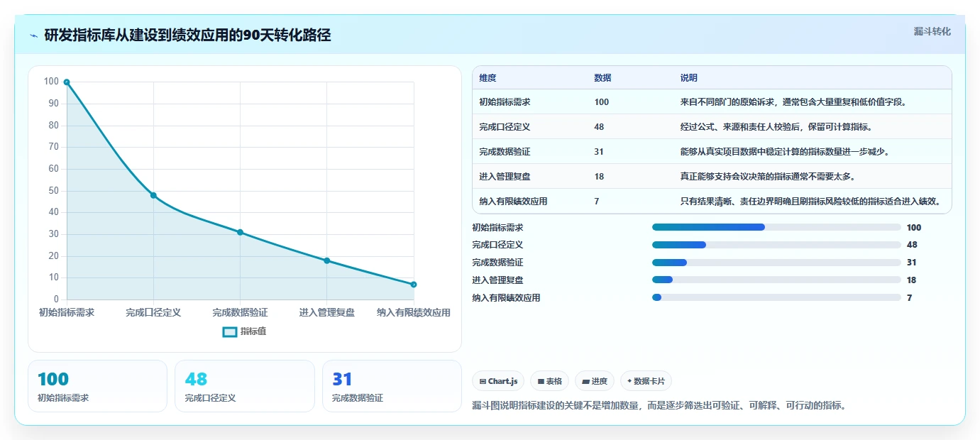This screenshot has height=440, width=980.
Task: Click the 完成数据验证 table cell
Action: click(x=505, y=152)
